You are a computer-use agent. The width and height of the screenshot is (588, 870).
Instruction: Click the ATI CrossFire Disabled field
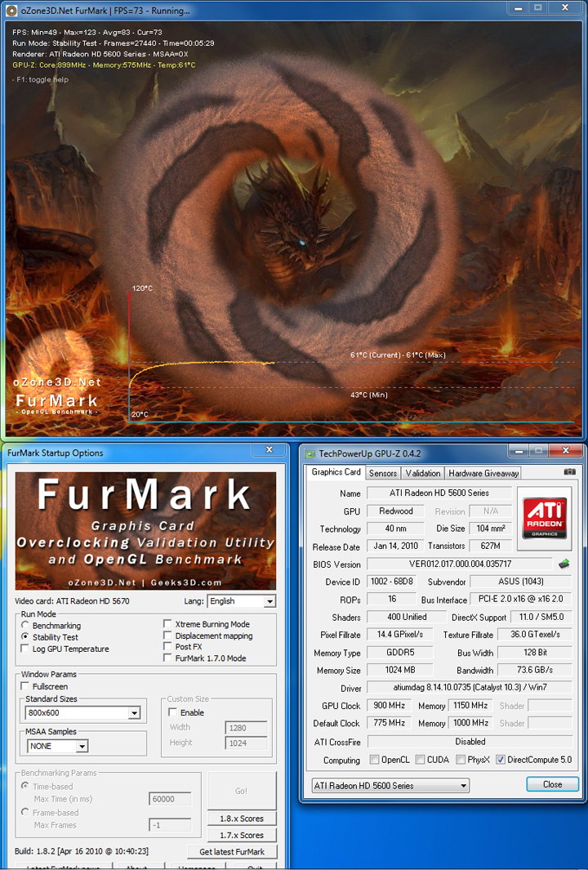point(470,741)
